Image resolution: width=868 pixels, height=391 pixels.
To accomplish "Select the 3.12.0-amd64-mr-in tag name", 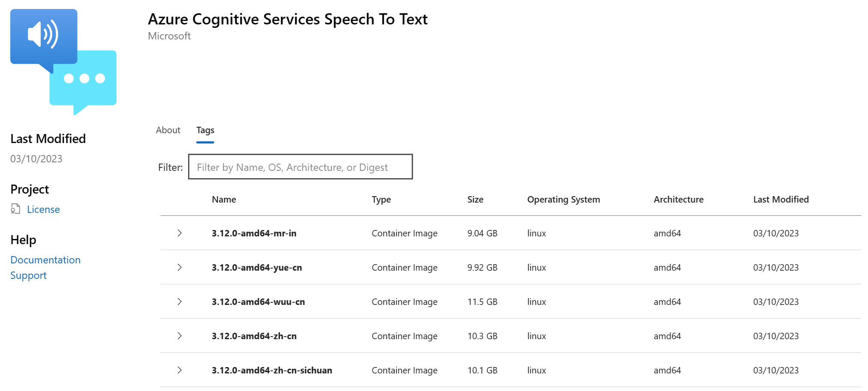I will pyautogui.click(x=254, y=233).
